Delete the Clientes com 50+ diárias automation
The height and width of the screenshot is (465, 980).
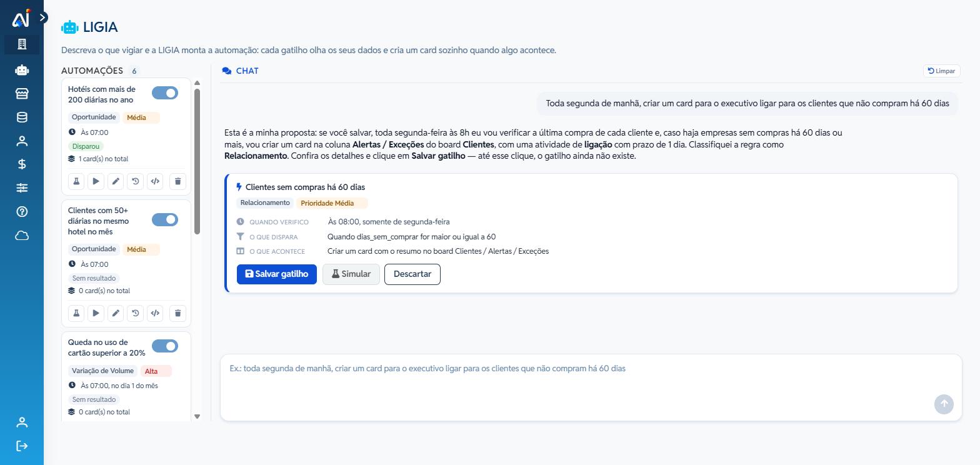(177, 313)
